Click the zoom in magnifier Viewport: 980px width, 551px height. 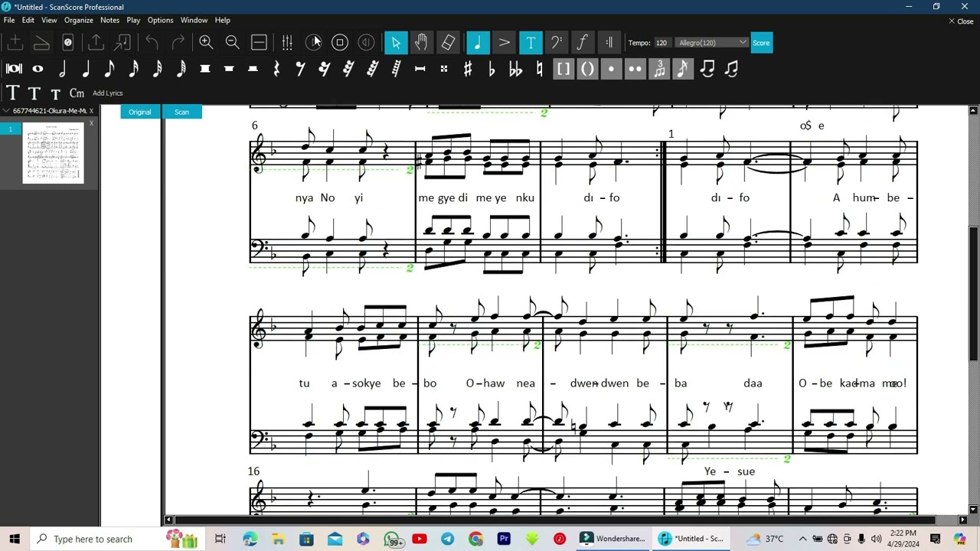[206, 43]
